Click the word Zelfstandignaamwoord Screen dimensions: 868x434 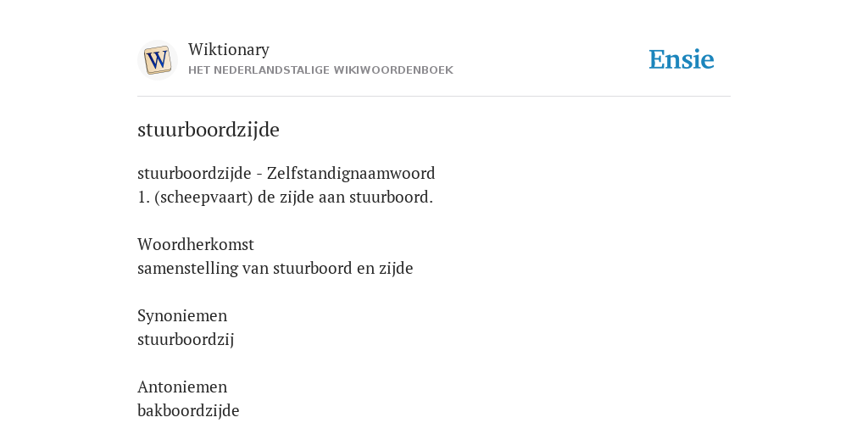[x=351, y=173]
